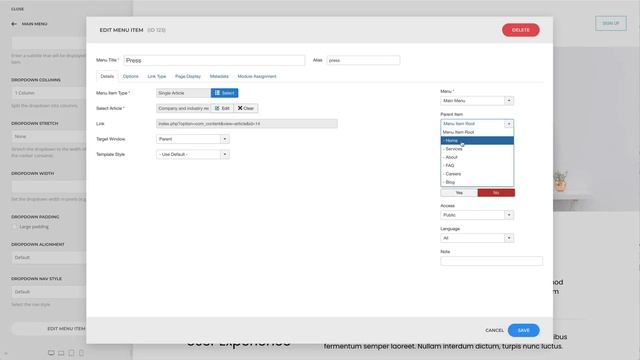The image size is (640, 360).
Task: Choose About as parent item
Action: pyautogui.click(x=477, y=157)
